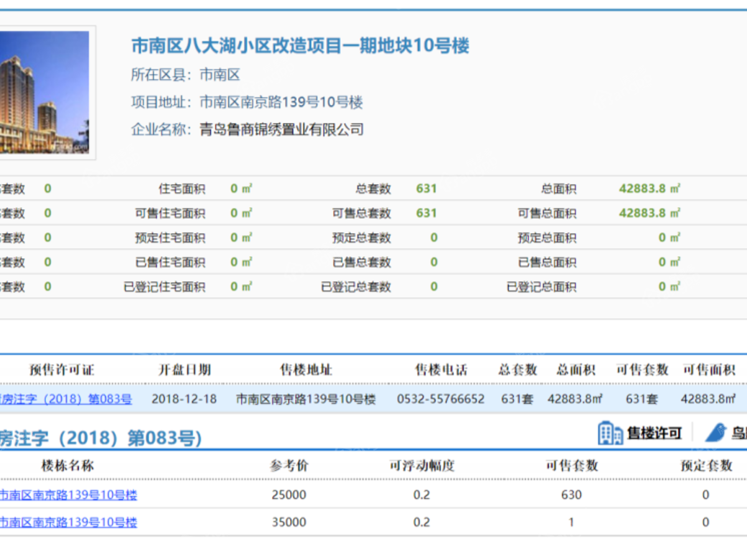Viewport: 747px width, 560px height.
Task: Click the permit heading 房注字（2018）第083号
Action: point(101,438)
